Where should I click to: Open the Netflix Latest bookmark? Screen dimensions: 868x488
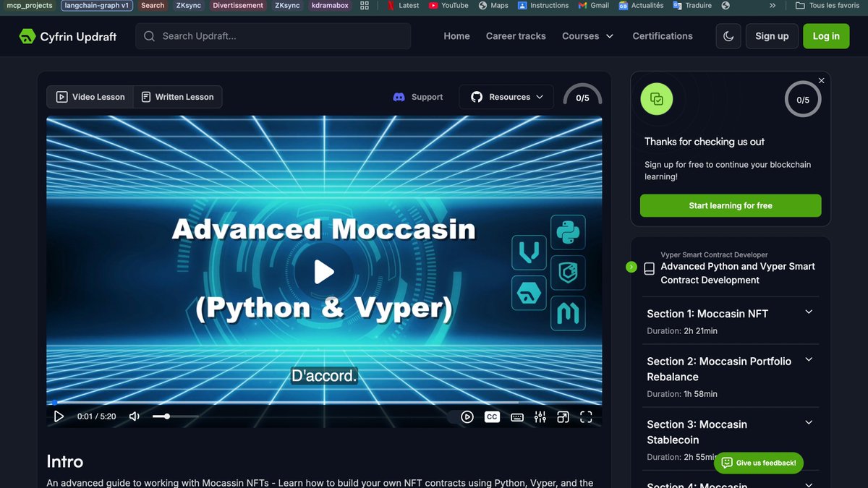(x=401, y=5)
